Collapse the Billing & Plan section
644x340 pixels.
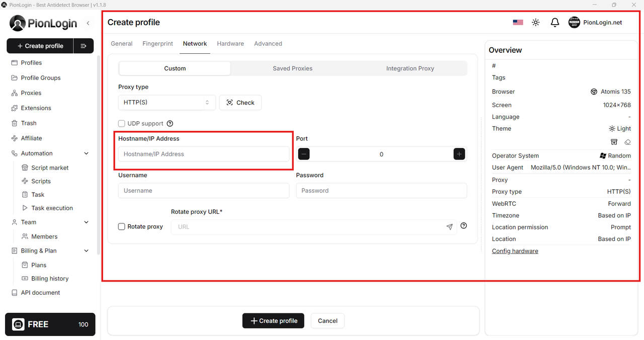pos(86,251)
